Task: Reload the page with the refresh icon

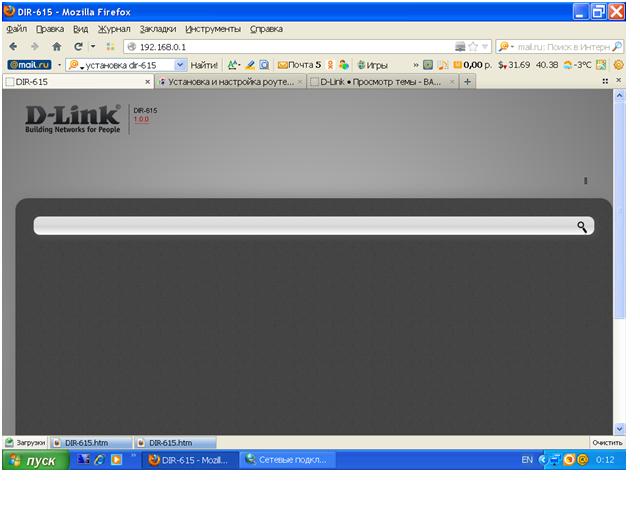Action: [78, 47]
